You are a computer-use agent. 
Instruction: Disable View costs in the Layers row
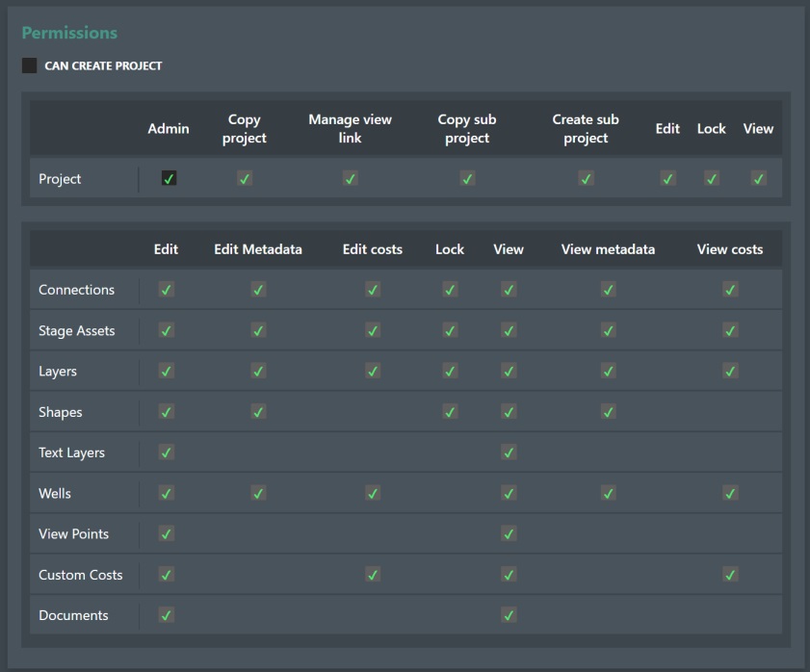pyautogui.click(x=730, y=371)
